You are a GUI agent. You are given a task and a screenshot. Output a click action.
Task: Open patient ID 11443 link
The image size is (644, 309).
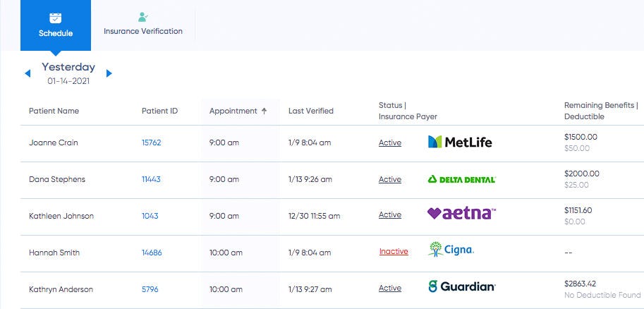point(151,179)
